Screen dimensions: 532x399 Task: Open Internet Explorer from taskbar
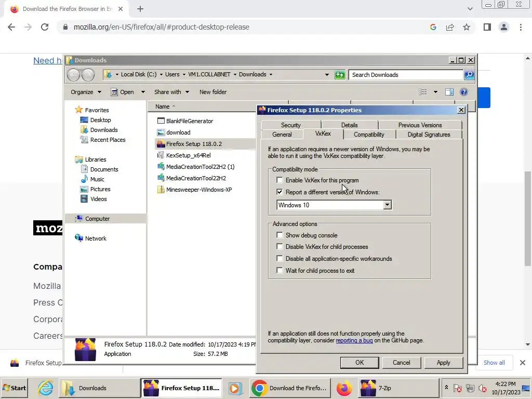tap(45, 388)
